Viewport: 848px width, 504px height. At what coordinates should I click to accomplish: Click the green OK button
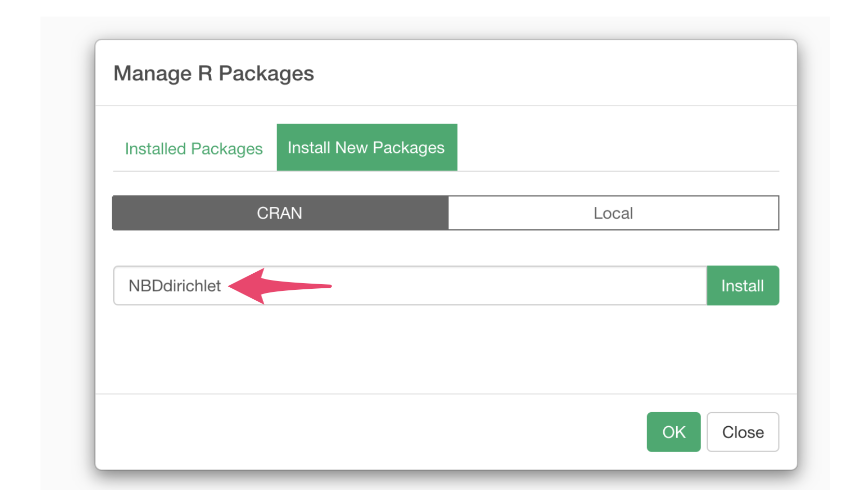(673, 432)
